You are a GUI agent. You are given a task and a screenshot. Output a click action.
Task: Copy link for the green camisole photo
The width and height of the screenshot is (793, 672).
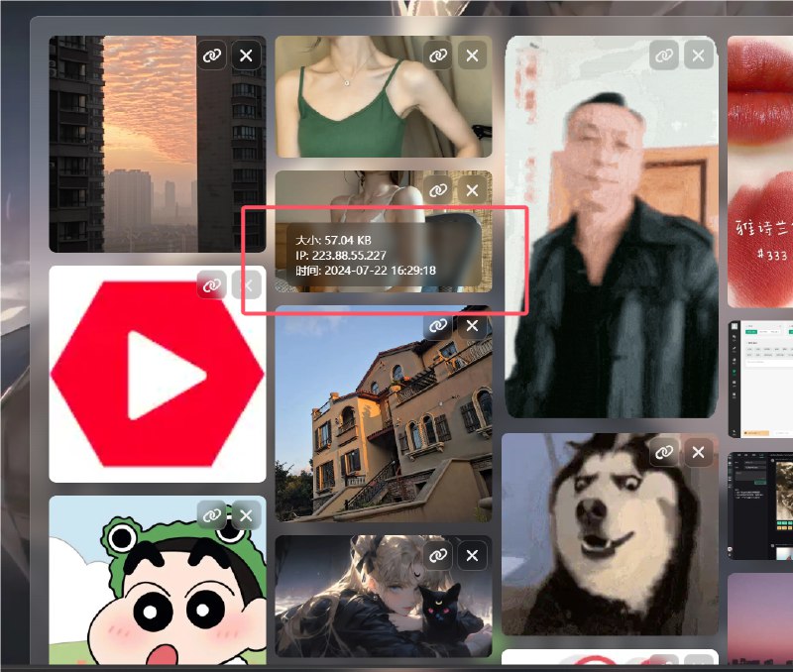(436, 56)
